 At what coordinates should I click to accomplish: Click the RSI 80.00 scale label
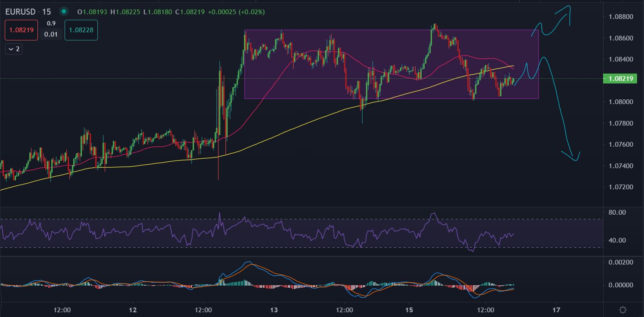coord(617,212)
